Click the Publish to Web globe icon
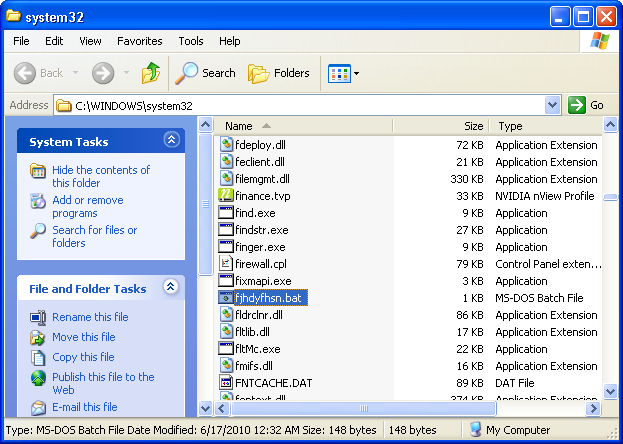Image resolution: width=623 pixels, height=444 pixels. [38, 378]
